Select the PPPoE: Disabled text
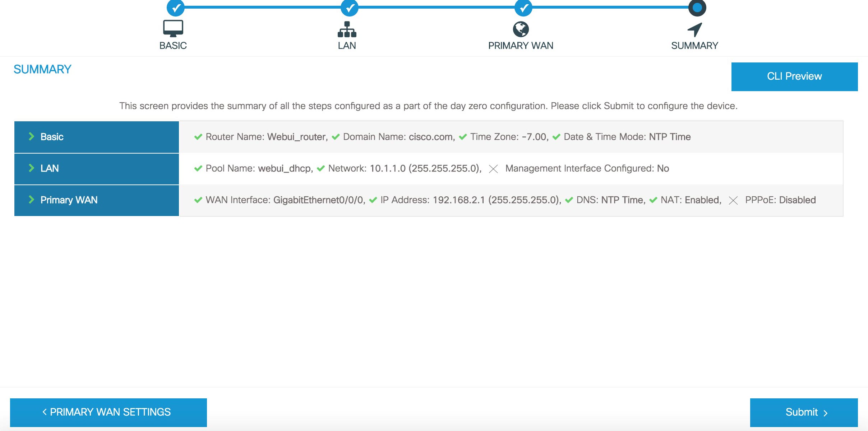Viewport: 868px width, 431px height. (x=780, y=200)
